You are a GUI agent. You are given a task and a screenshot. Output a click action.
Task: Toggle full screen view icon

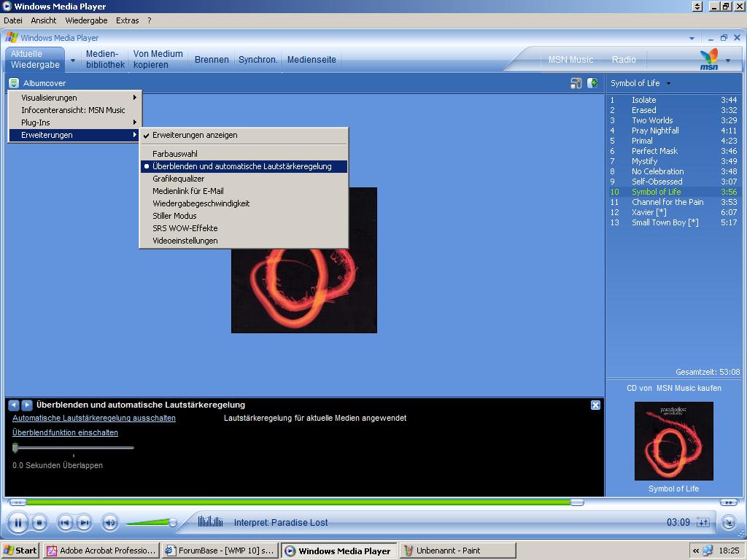576,83
